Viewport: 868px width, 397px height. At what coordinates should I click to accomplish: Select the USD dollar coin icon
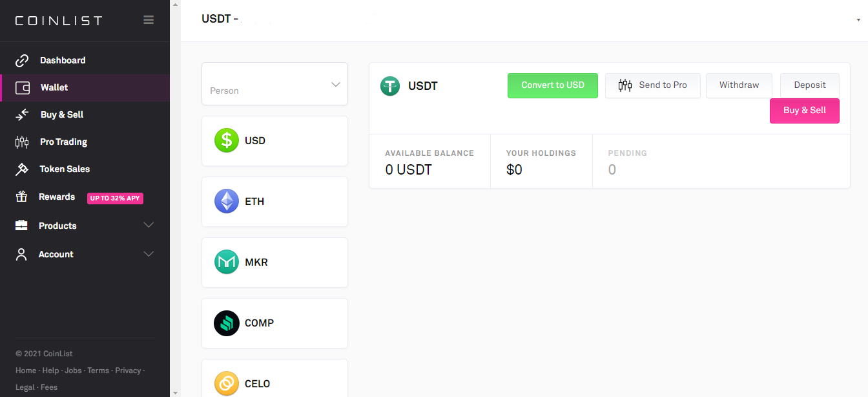point(227,140)
